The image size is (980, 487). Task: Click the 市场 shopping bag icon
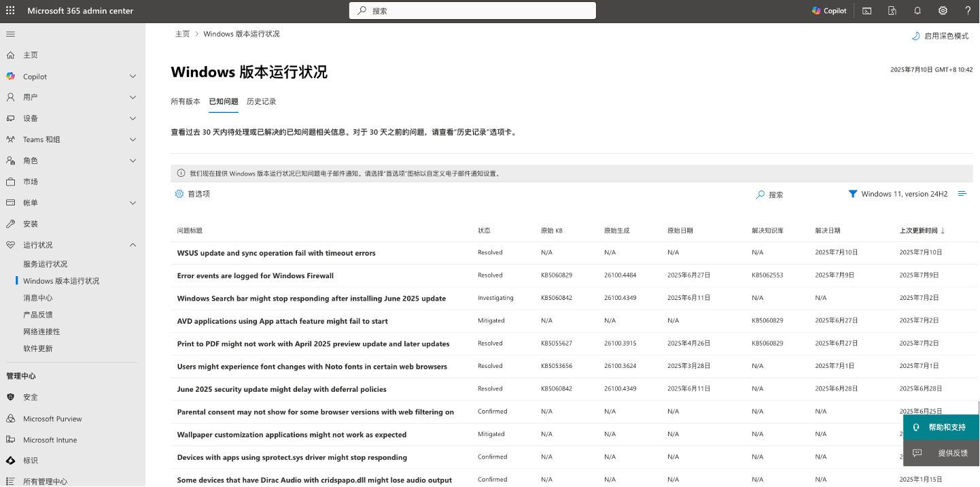[x=10, y=182]
